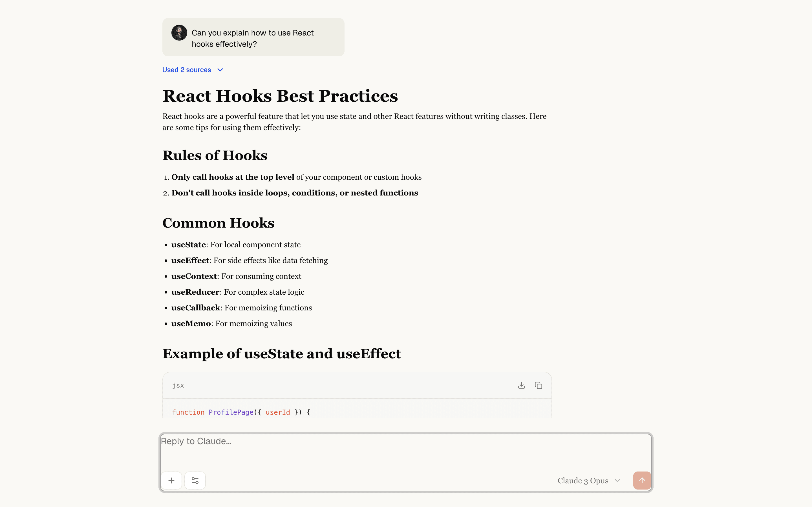Expand the sources chevron arrow
This screenshot has height=507, width=812.
(x=220, y=70)
